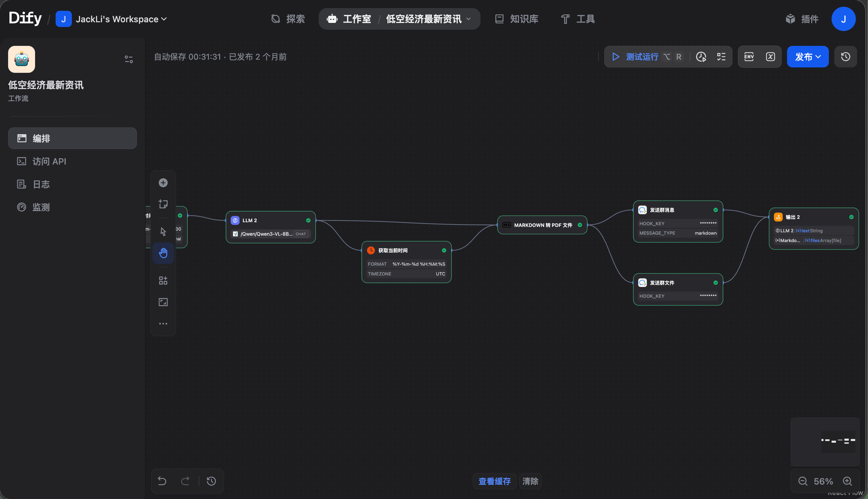Screen dimensions: 868x499
Task: Toggle the conversation variables (x) button
Action: (x=770, y=57)
